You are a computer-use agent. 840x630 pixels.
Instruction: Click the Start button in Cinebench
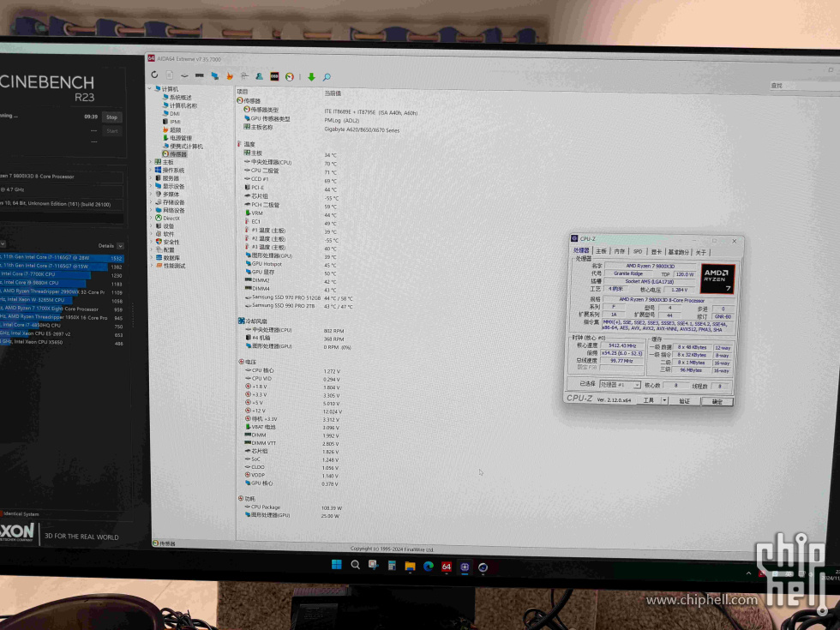pyautogui.click(x=112, y=130)
